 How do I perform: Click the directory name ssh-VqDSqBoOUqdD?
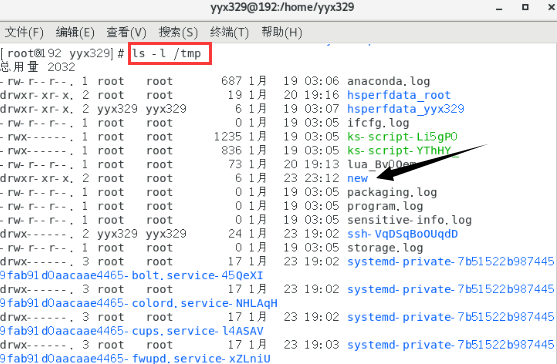pyautogui.click(x=402, y=234)
